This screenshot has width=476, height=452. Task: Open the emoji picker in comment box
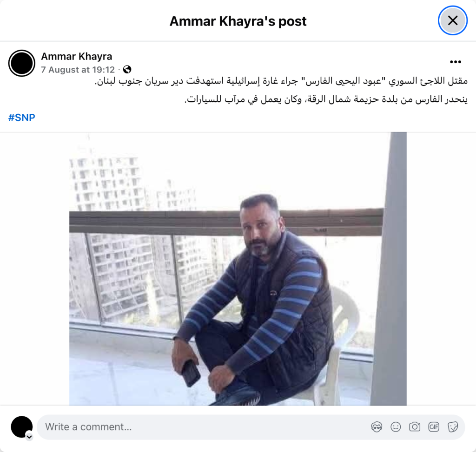point(396,427)
